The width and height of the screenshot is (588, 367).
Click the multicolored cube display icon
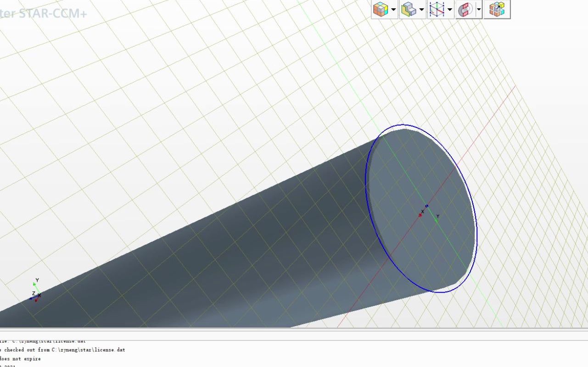(380, 9)
